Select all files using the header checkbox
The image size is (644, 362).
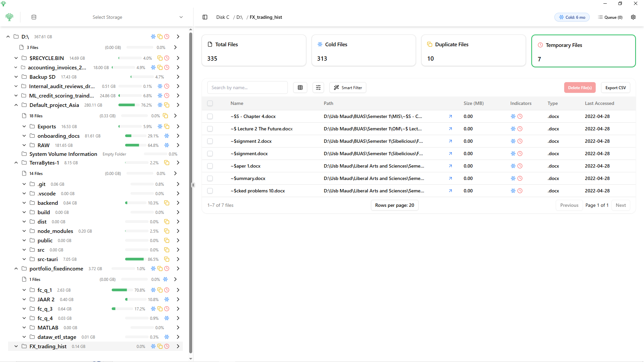[x=210, y=103]
